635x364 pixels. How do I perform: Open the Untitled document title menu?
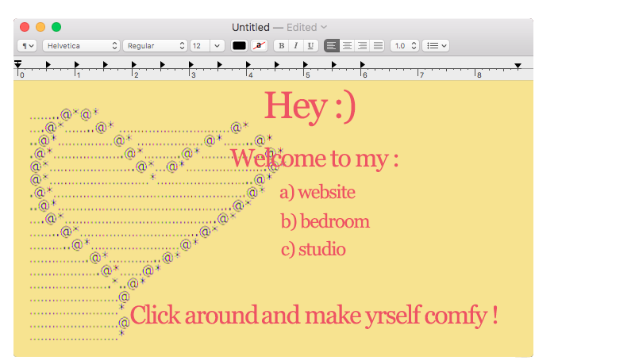pyautogui.click(x=250, y=27)
